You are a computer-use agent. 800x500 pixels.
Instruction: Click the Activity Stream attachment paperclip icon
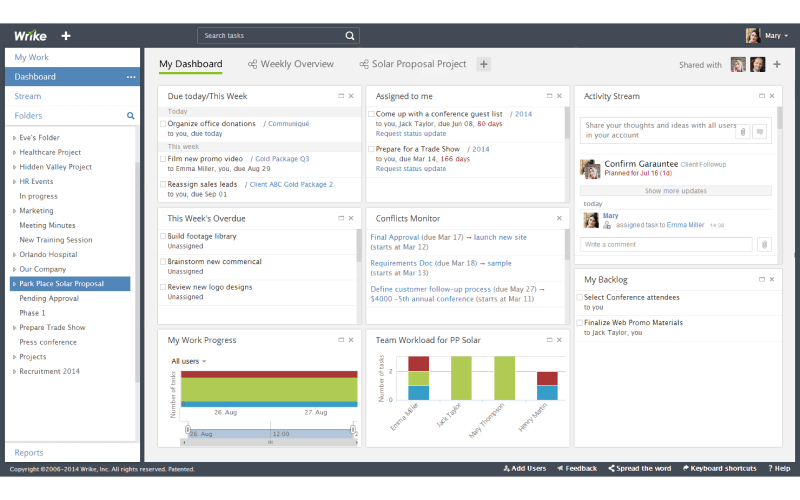click(x=743, y=131)
